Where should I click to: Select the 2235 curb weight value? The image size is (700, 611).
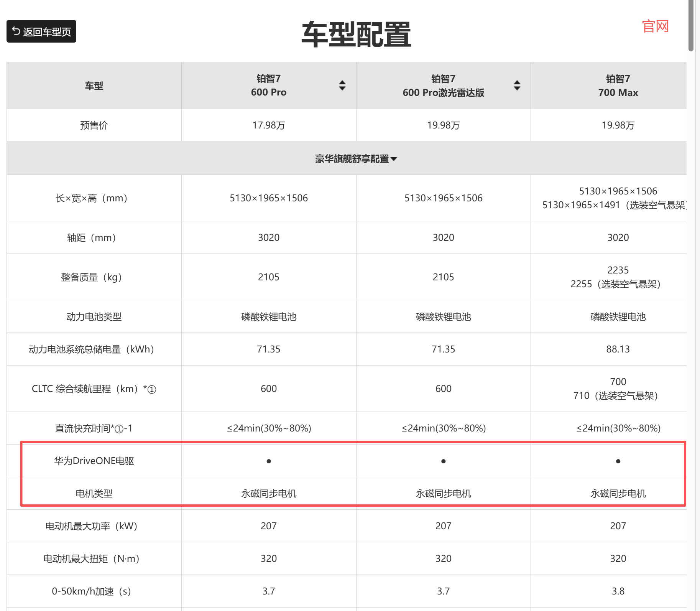(x=618, y=270)
